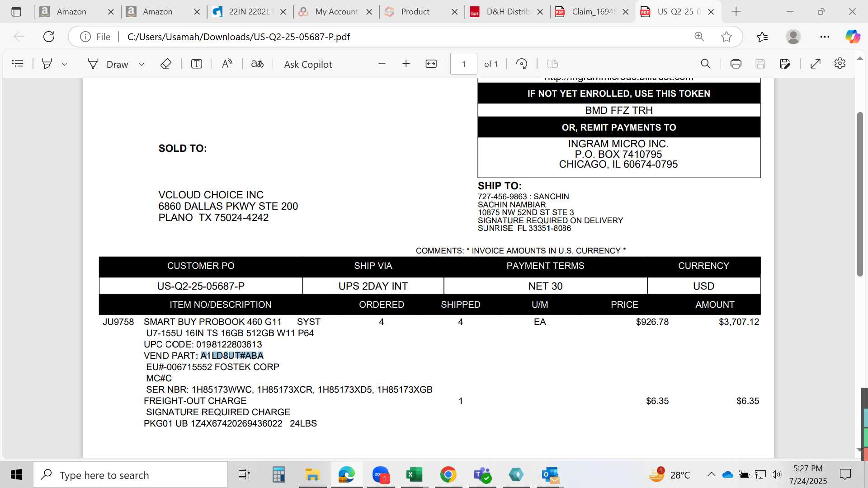This screenshot has height=488, width=868.
Task: Add a text box to PDF
Action: point(197,64)
